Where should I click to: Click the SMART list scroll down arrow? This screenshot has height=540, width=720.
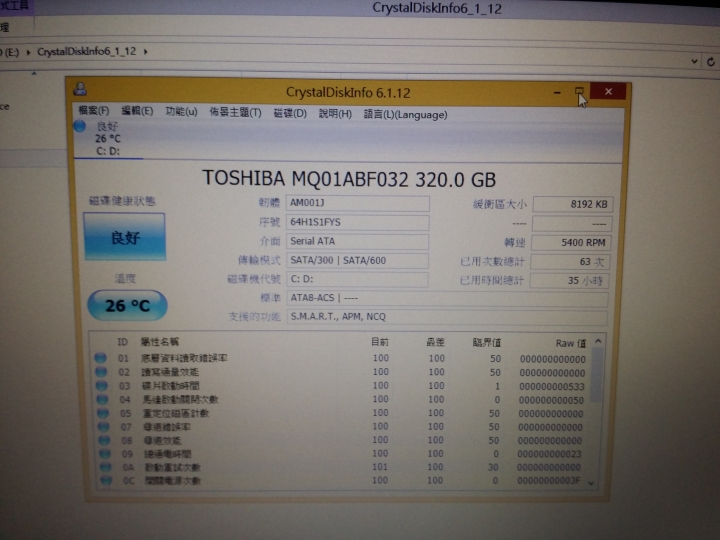click(x=591, y=483)
